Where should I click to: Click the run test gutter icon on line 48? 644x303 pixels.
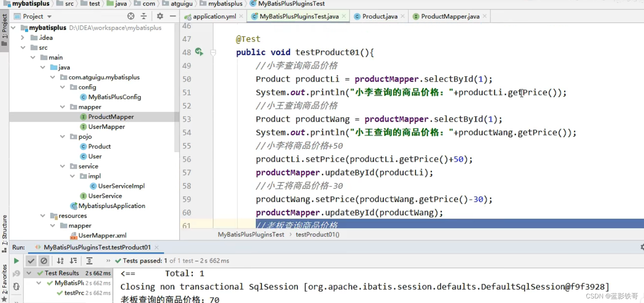point(199,52)
